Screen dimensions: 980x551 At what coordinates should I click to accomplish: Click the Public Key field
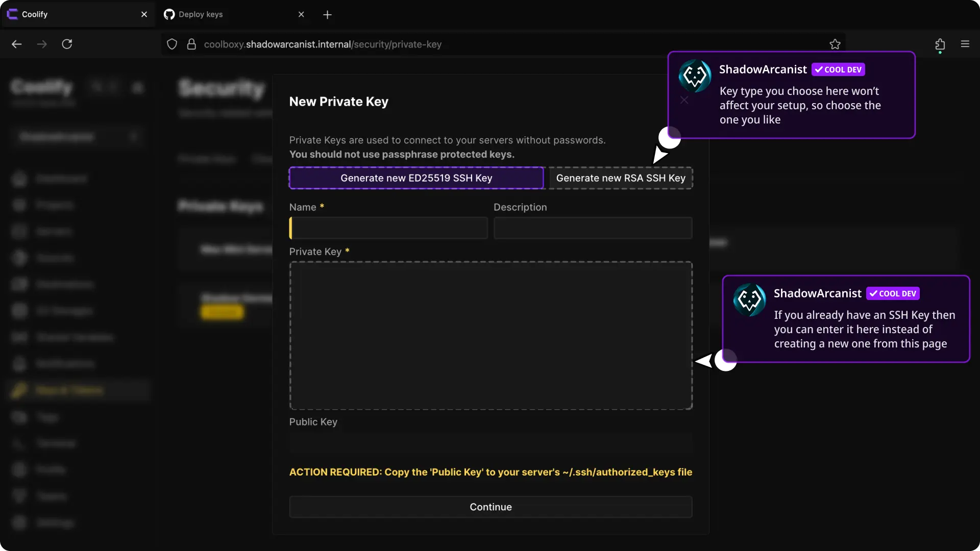[x=491, y=443]
